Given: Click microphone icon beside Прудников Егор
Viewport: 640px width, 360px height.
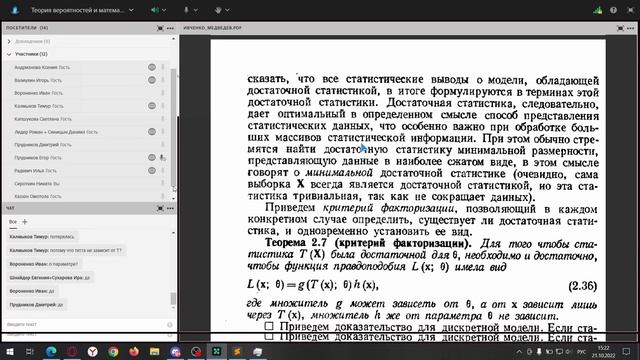Looking at the screenshot, I should [162, 158].
